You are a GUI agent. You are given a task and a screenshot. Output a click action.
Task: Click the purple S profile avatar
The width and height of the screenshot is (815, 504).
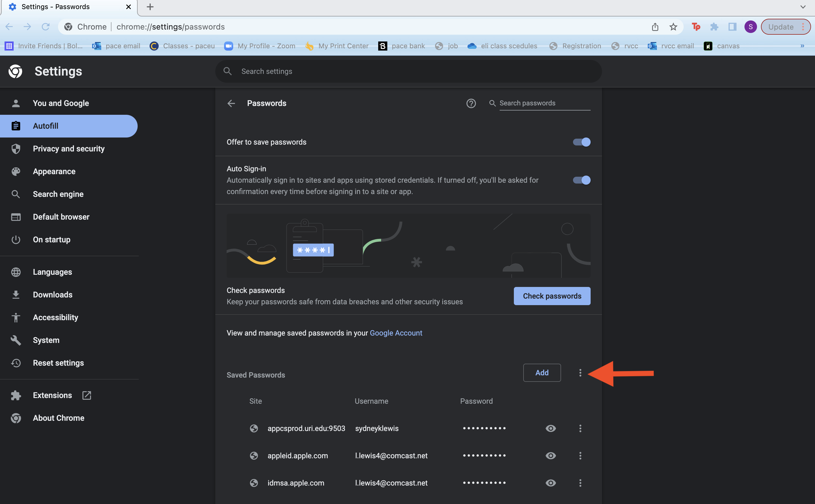pos(750,27)
